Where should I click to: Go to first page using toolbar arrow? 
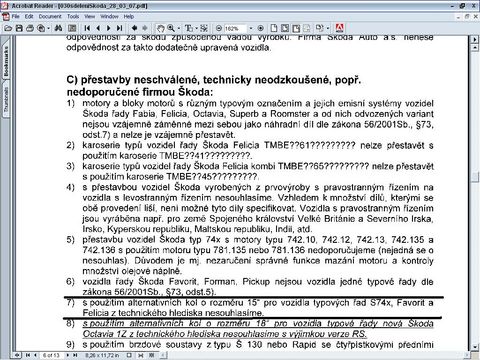click(x=87, y=28)
